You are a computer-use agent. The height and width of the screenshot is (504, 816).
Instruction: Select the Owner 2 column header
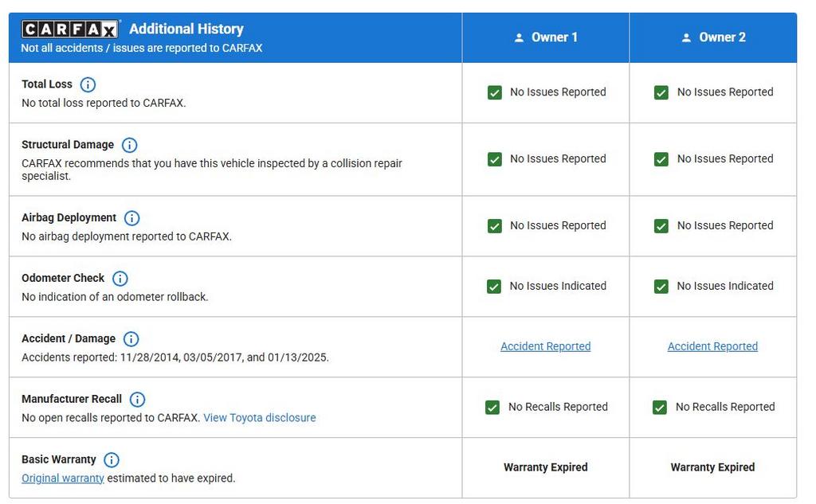[x=712, y=37]
